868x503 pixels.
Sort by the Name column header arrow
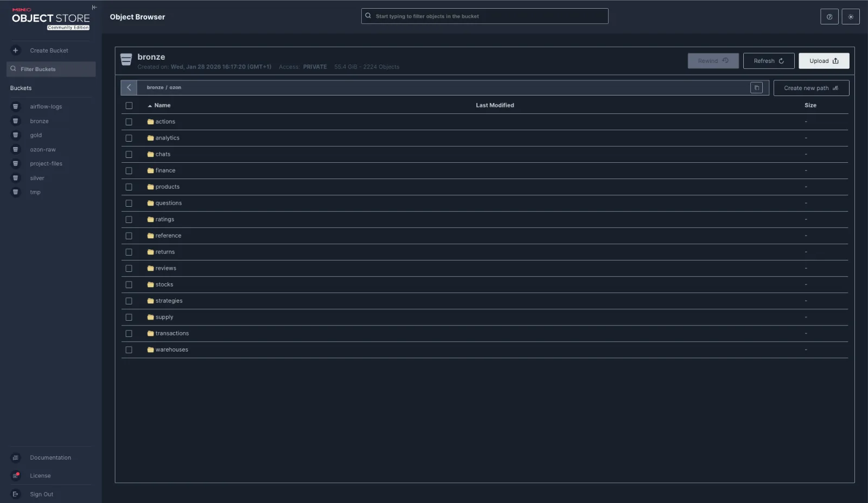(x=150, y=106)
